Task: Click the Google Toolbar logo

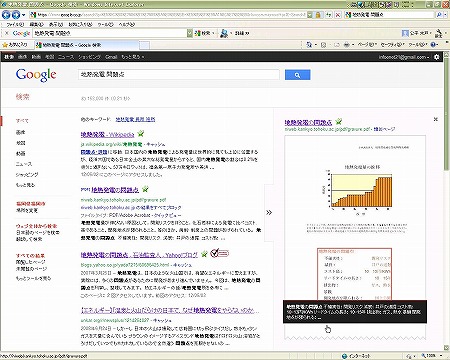Action: pos(21,33)
